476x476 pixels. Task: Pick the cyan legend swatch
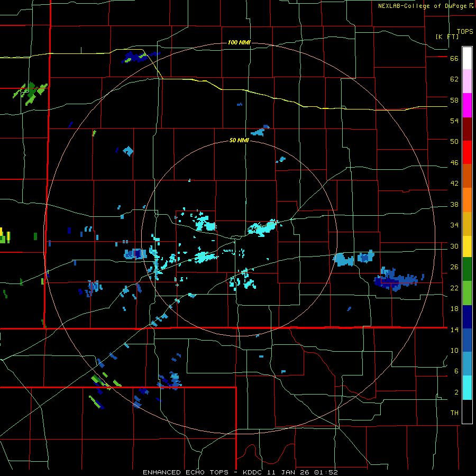click(467, 388)
